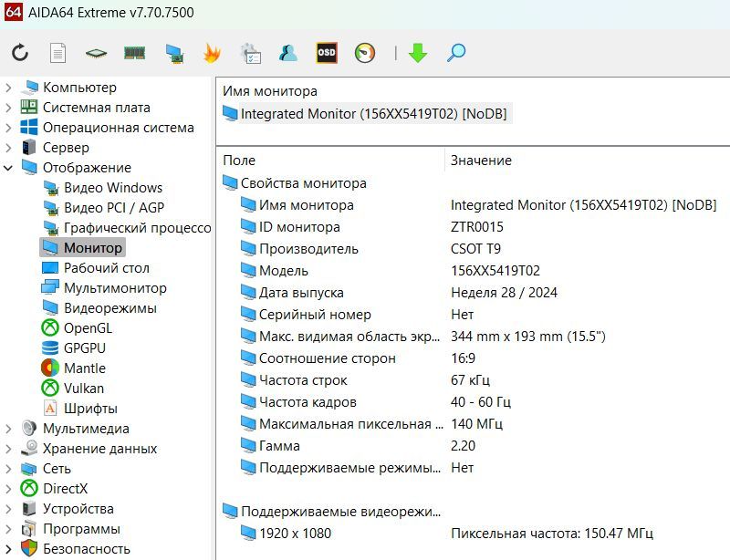This screenshot has height=560, width=730.
Task: Select Рабочий стол in sidebar
Action: pyautogui.click(x=106, y=268)
